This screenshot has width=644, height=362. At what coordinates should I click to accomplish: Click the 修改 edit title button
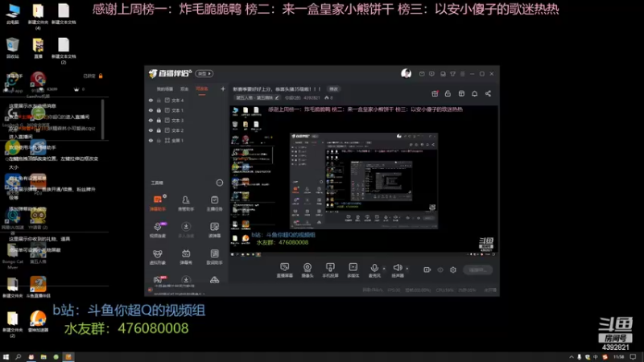coord(333,89)
